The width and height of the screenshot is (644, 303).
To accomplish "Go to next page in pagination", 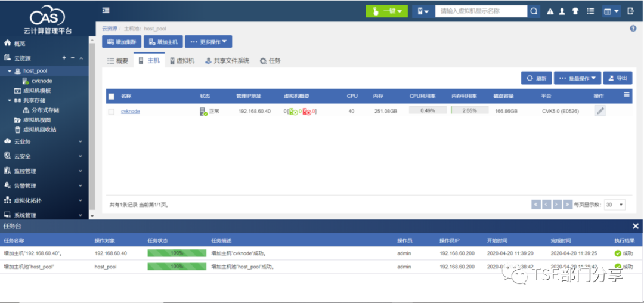I will coord(558,205).
